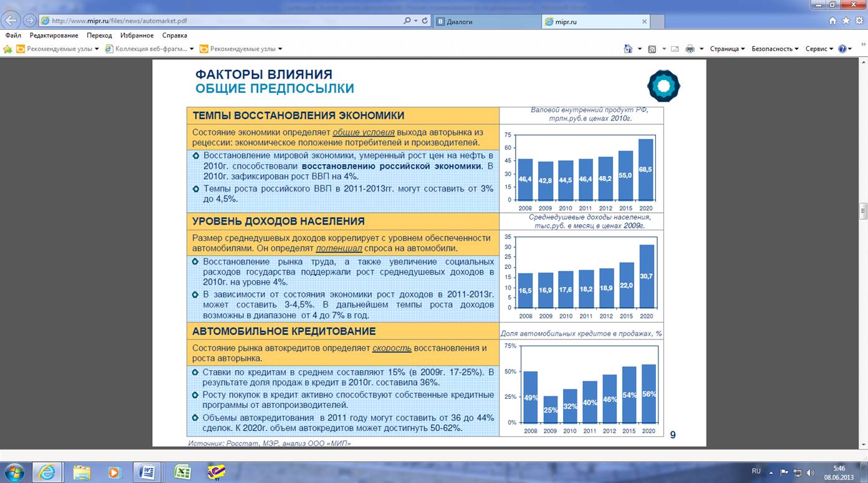Expand the Сервис dropdown menu
This screenshot has width=868, height=483.
point(819,49)
